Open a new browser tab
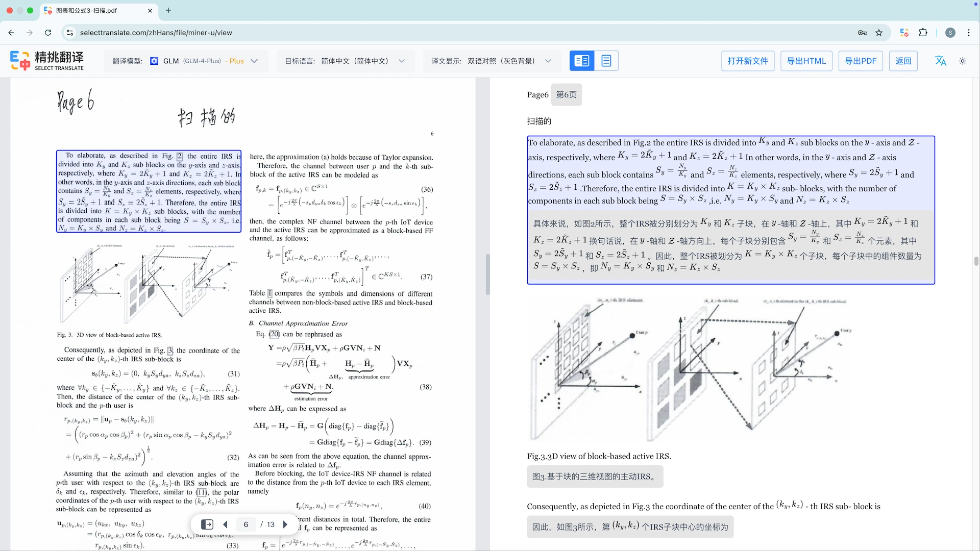 (168, 10)
